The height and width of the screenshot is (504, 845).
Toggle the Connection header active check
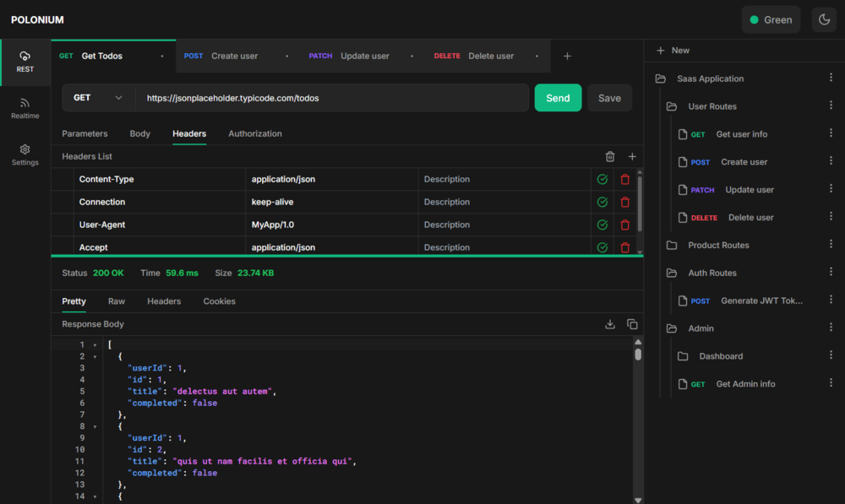click(x=602, y=202)
